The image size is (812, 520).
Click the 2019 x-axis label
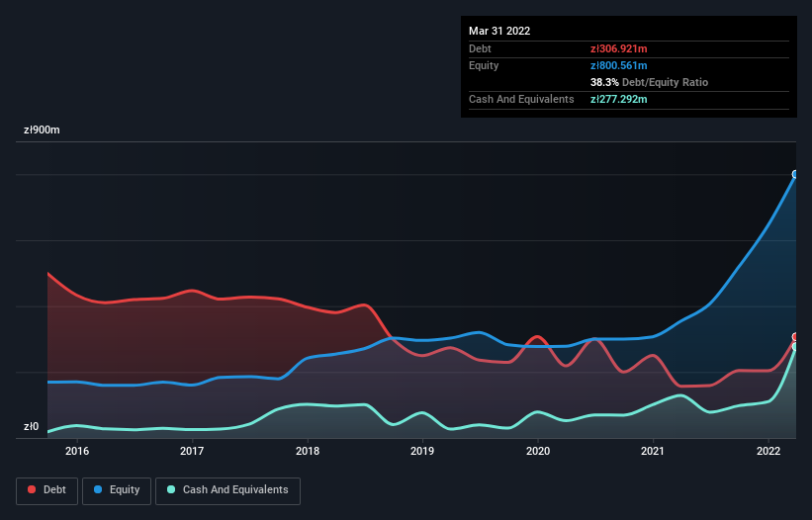[x=422, y=451]
